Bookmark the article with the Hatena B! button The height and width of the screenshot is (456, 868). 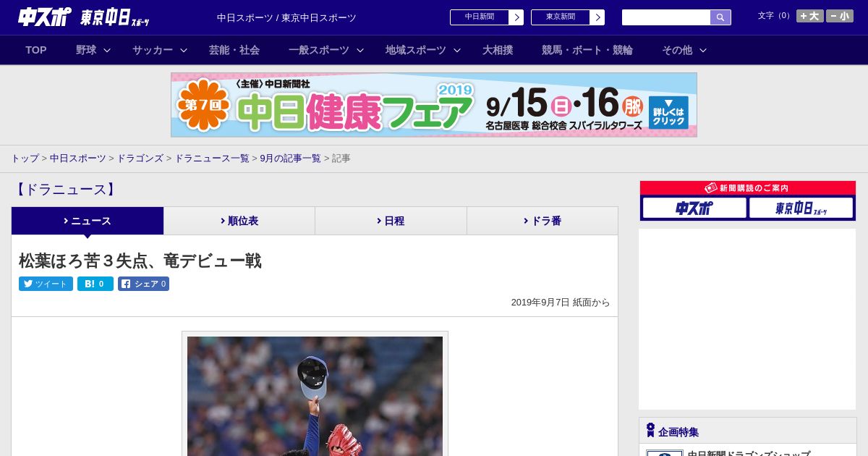(95, 284)
